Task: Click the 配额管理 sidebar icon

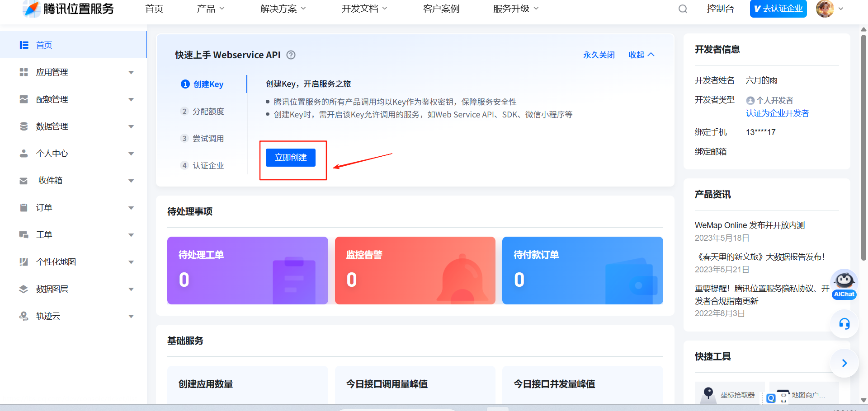Action: pos(24,99)
